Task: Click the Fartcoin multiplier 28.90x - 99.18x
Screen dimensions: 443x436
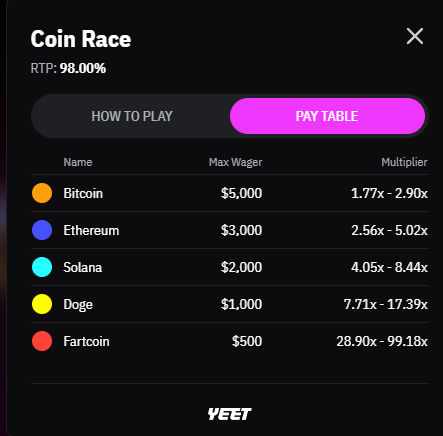Action: (x=382, y=341)
